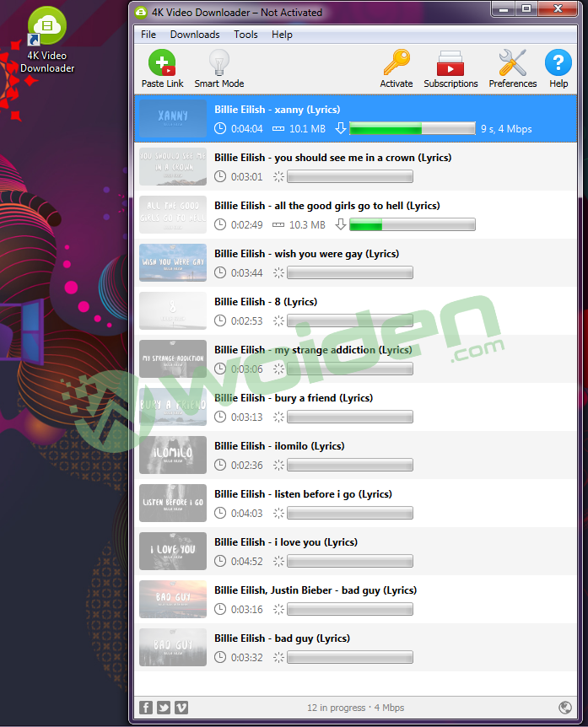Maximize the 4K Video Downloader window
Image resolution: width=588 pixels, height=727 pixels.
[526, 9]
